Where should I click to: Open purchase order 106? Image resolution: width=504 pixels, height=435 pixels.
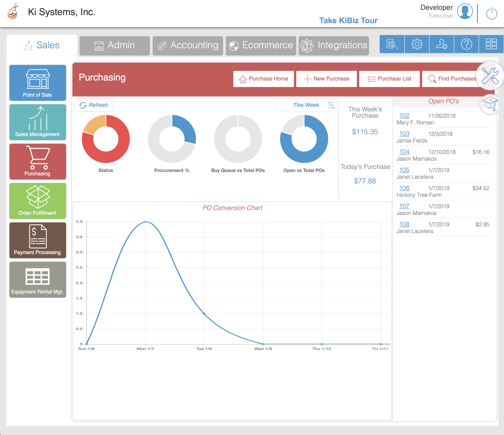[x=404, y=188]
